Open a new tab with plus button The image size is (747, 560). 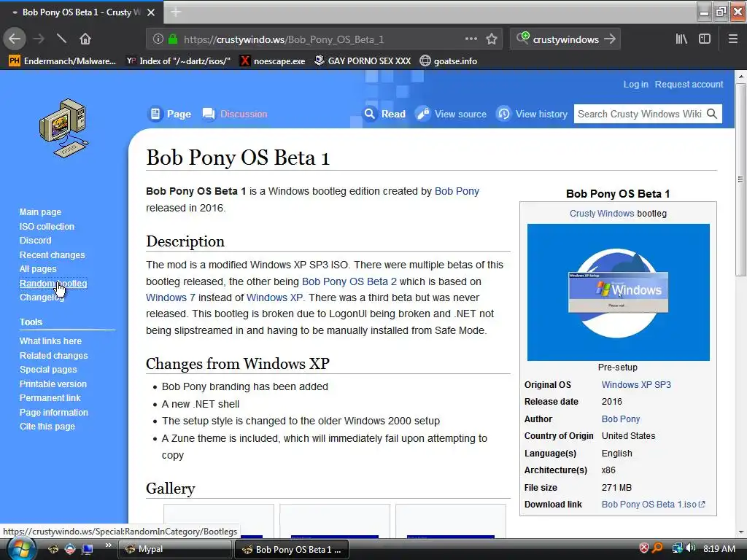pyautogui.click(x=176, y=12)
